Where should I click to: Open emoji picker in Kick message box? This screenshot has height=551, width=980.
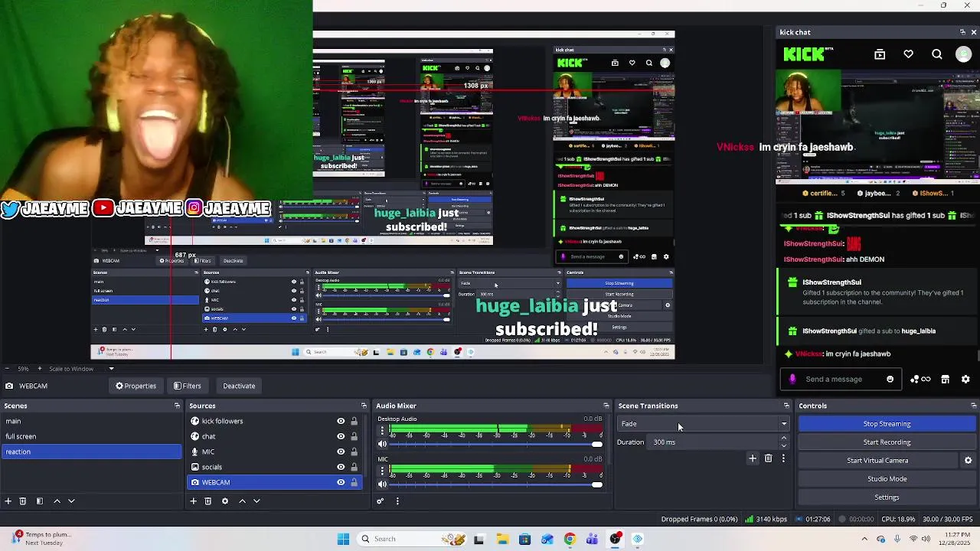(890, 380)
